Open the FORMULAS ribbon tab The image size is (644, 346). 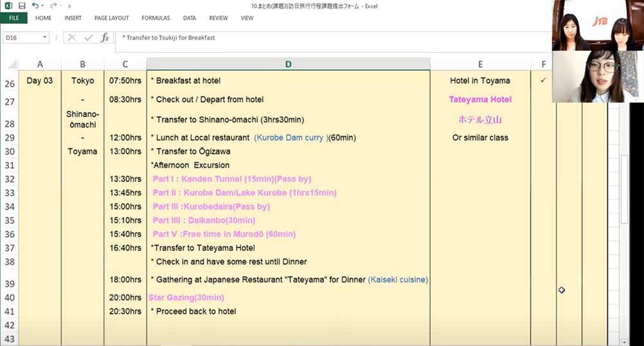(156, 18)
